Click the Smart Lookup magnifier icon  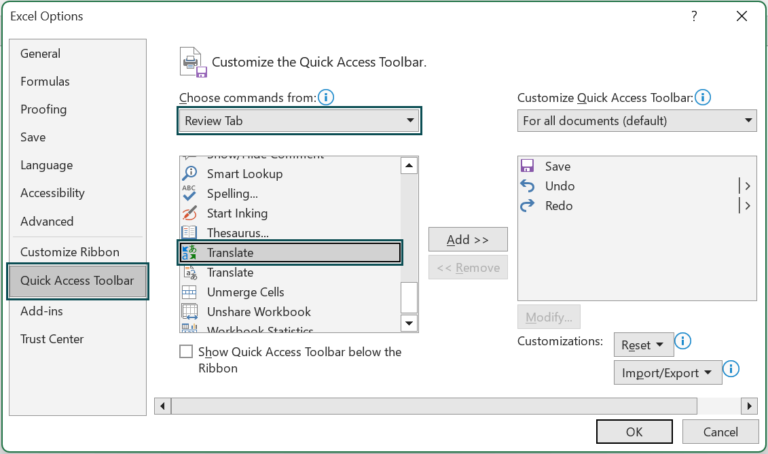pyautogui.click(x=190, y=173)
